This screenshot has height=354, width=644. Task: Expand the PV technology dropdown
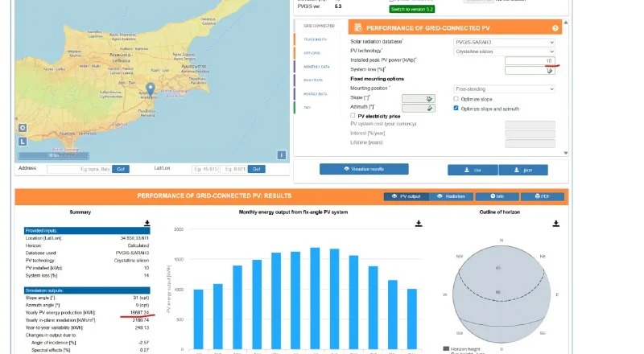tap(504, 51)
